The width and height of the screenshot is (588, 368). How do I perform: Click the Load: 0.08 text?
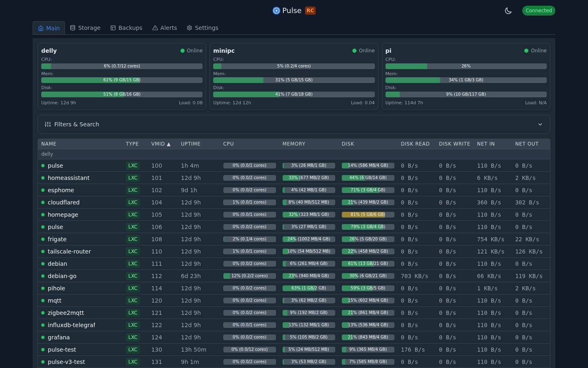[191, 103]
